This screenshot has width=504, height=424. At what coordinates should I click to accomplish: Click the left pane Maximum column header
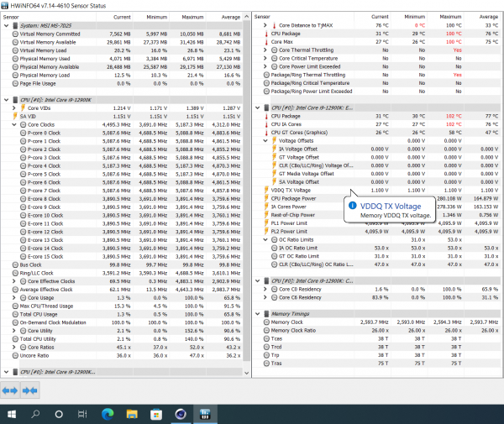[x=187, y=17]
